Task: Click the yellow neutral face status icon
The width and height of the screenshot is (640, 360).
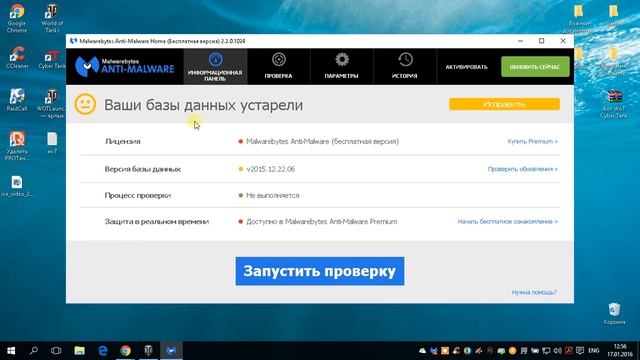Action: 85,104
